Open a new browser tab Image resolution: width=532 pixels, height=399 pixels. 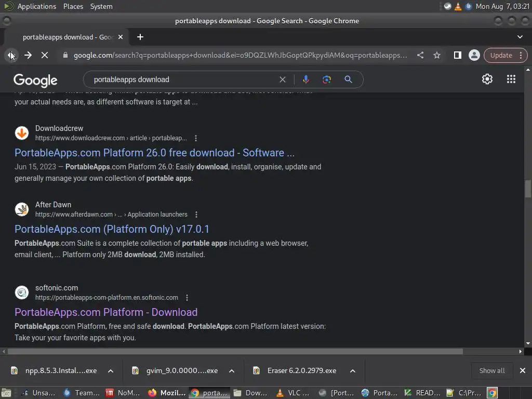[140, 37]
